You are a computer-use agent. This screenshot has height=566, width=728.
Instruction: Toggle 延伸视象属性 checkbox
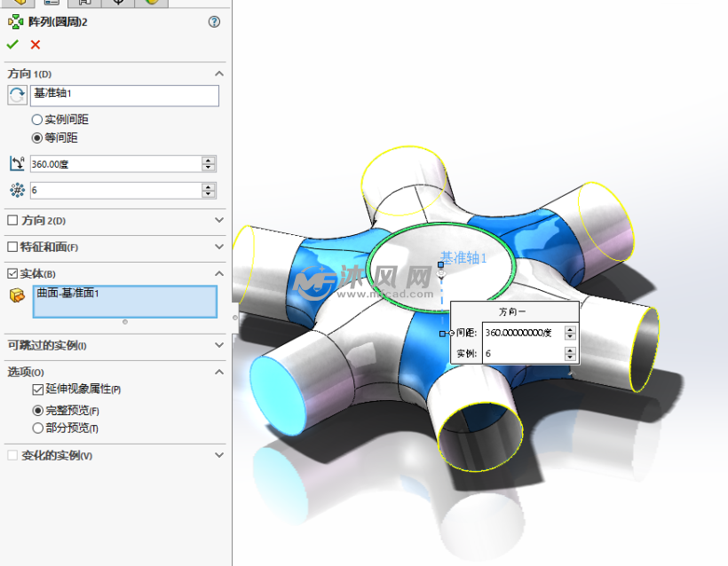(37, 389)
